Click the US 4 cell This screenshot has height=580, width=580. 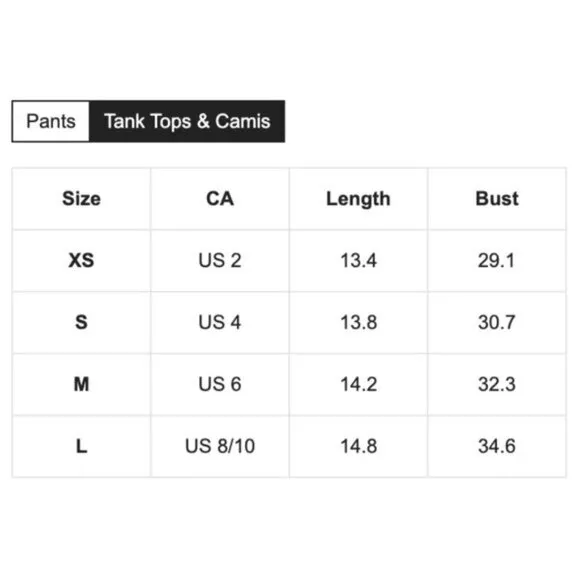pos(220,322)
